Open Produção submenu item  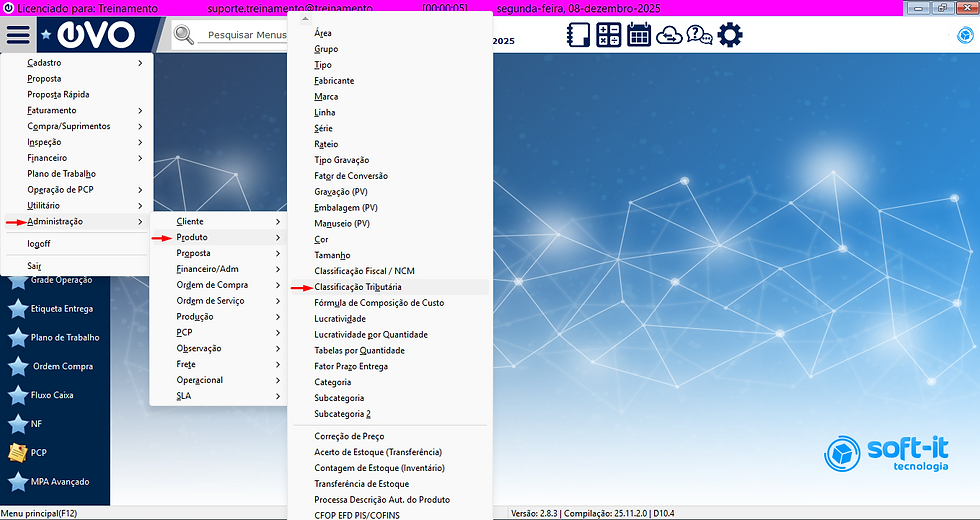(219, 317)
